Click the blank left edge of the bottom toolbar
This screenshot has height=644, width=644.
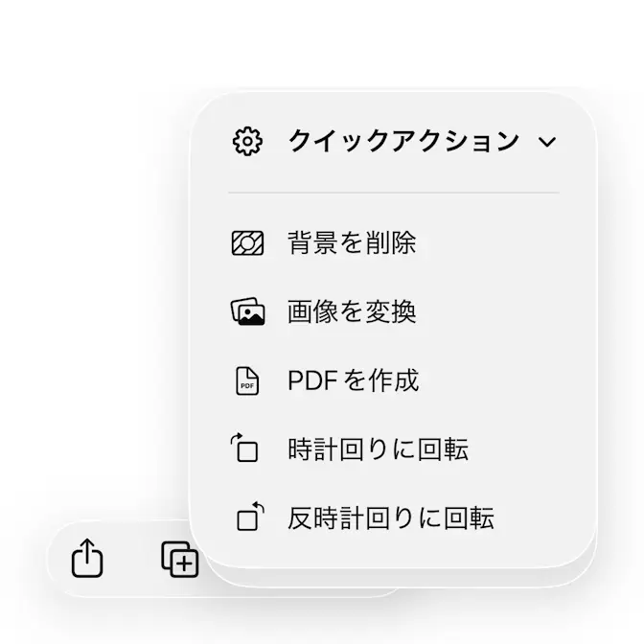tap(59, 558)
